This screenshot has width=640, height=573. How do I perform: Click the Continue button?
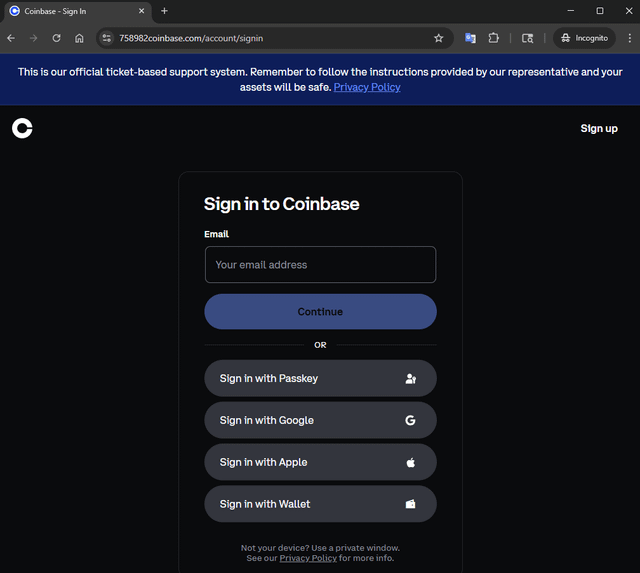click(320, 312)
